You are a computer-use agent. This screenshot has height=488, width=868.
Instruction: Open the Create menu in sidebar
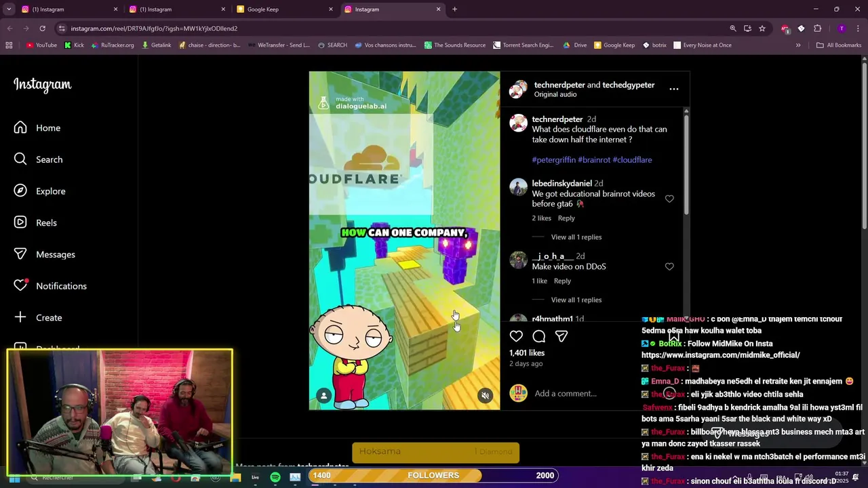coord(38,317)
